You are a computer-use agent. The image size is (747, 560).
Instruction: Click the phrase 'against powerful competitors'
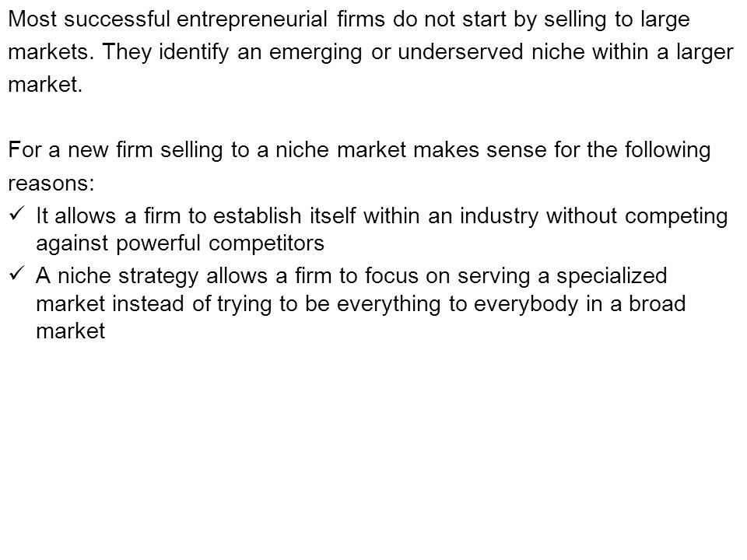(x=180, y=244)
